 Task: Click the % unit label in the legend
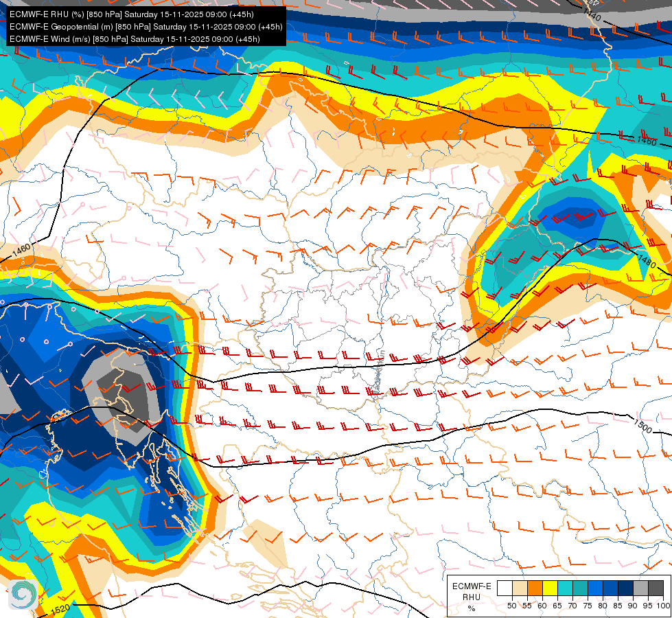[x=472, y=608]
